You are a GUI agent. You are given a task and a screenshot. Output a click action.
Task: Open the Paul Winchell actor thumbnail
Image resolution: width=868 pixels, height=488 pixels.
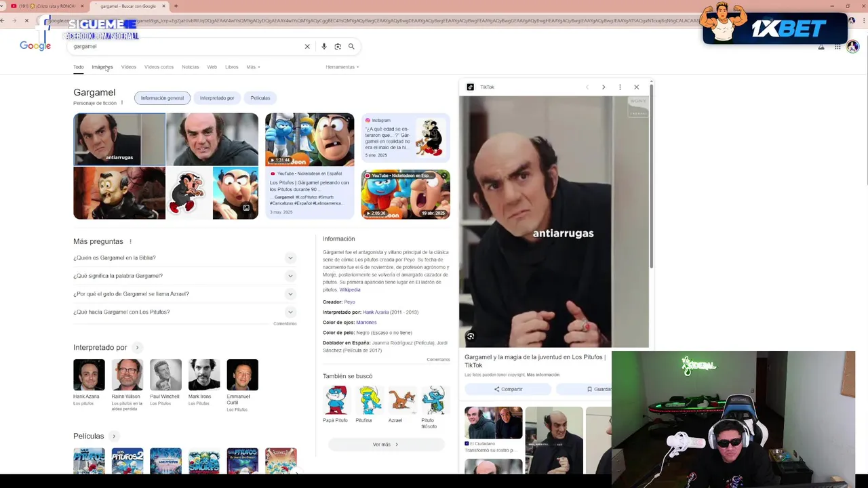coord(165,375)
